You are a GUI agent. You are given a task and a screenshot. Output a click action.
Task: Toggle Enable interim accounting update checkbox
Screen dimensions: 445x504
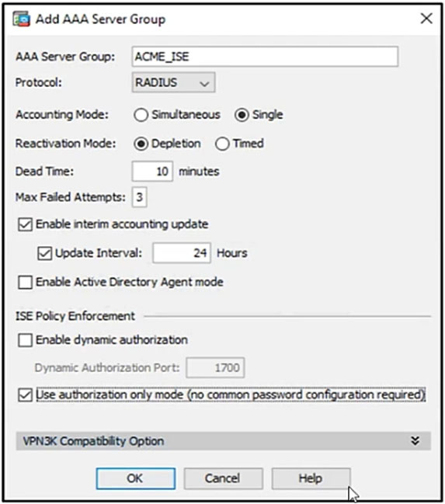pyautogui.click(x=25, y=224)
